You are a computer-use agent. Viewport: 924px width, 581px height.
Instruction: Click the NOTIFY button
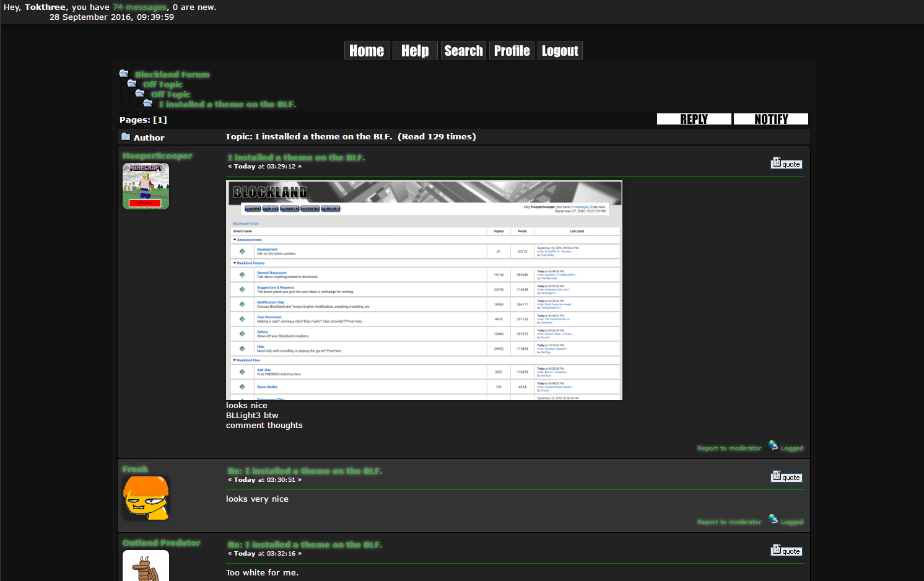coord(771,119)
